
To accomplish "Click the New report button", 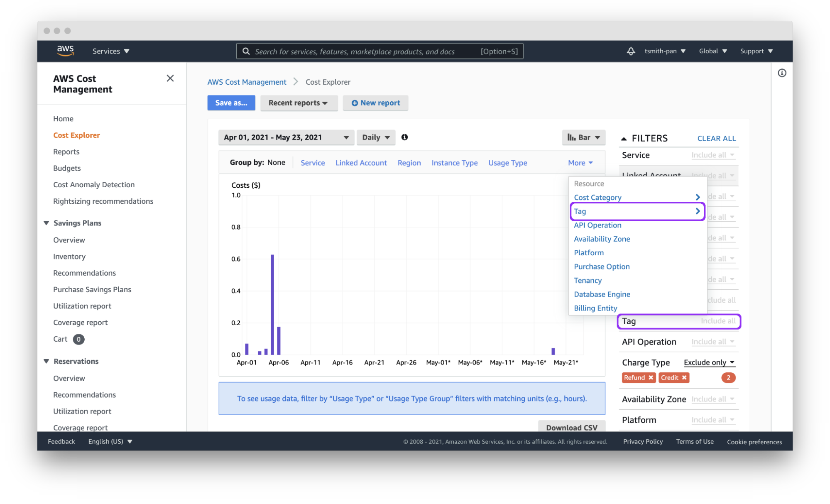I will (x=375, y=103).
